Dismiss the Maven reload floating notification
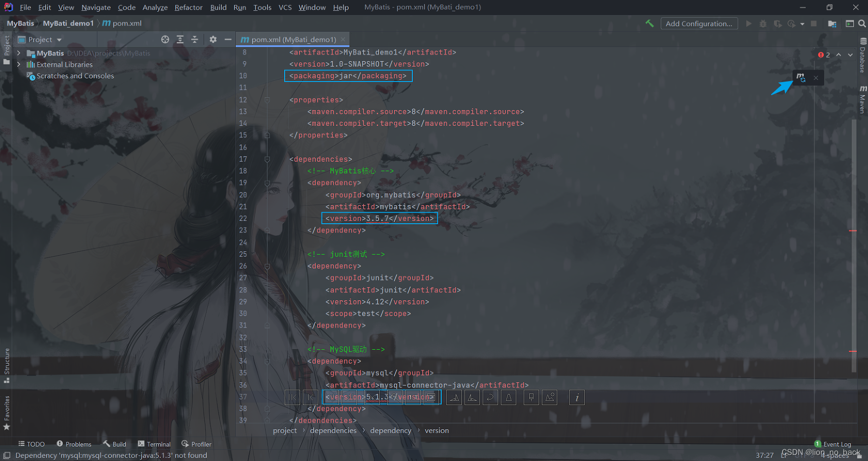 click(x=816, y=78)
